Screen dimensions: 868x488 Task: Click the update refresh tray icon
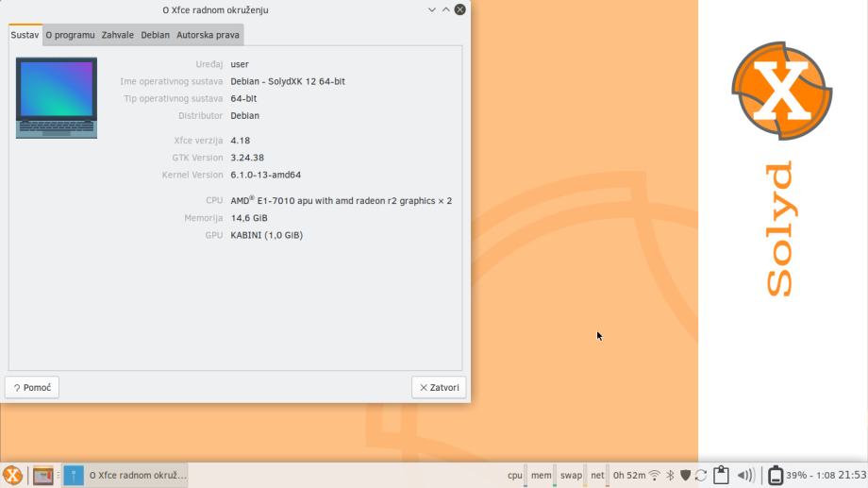coord(701,476)
